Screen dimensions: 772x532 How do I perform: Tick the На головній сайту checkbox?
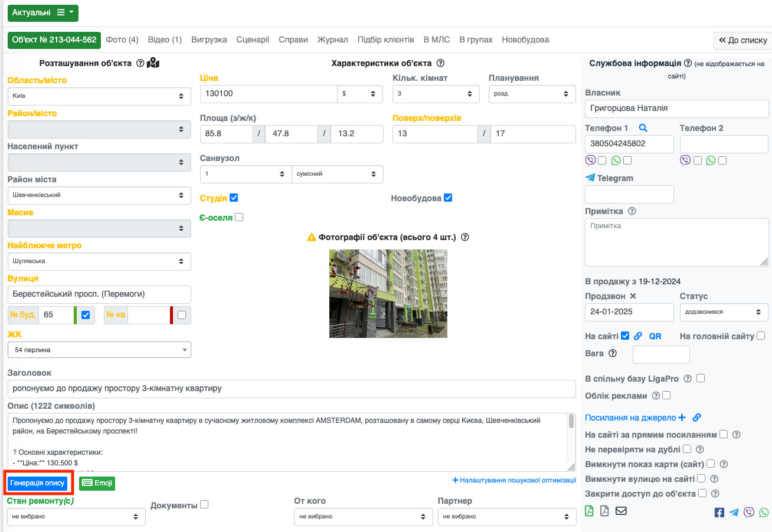tap(761, 336)
